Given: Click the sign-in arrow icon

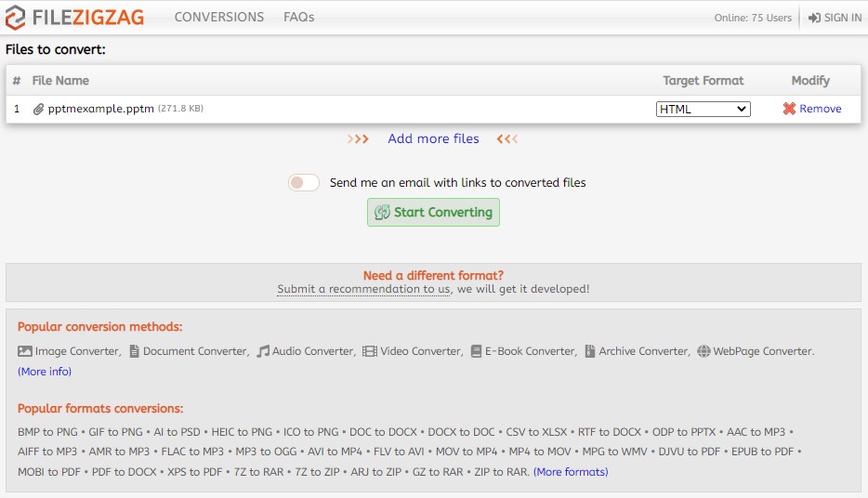Looking at the screenshot, I should [814, 18].
